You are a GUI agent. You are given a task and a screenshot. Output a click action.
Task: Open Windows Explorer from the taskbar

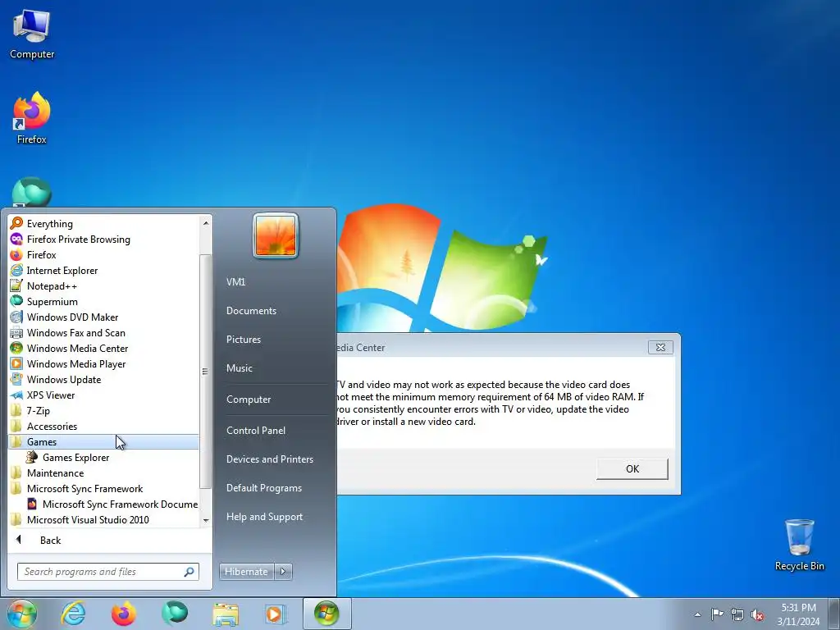(226, 614)
